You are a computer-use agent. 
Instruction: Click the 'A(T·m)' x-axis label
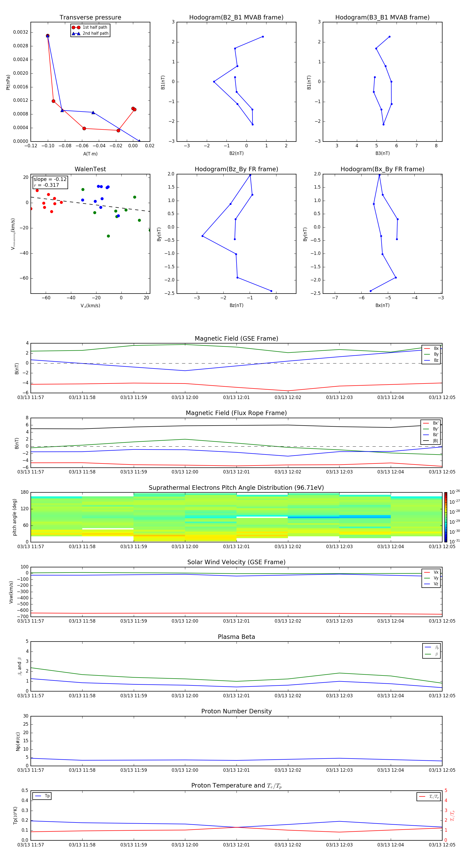pyautogui.click(x=90, y=154)
